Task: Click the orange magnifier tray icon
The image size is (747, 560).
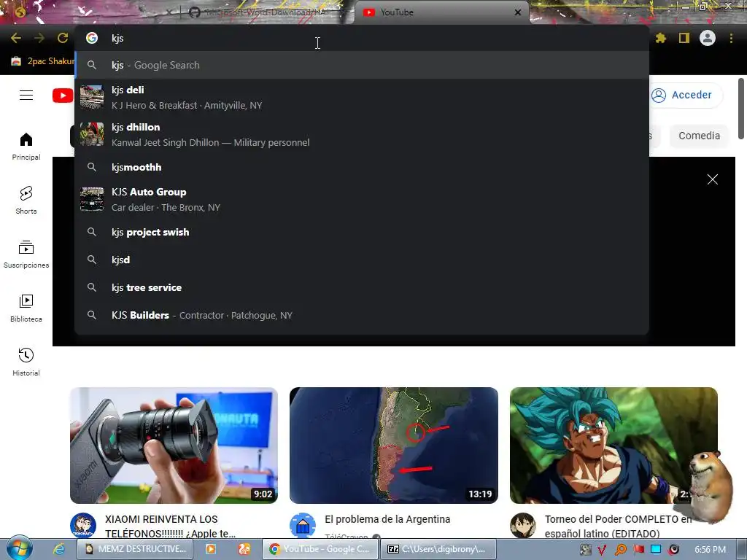Action: pos(620,550)
